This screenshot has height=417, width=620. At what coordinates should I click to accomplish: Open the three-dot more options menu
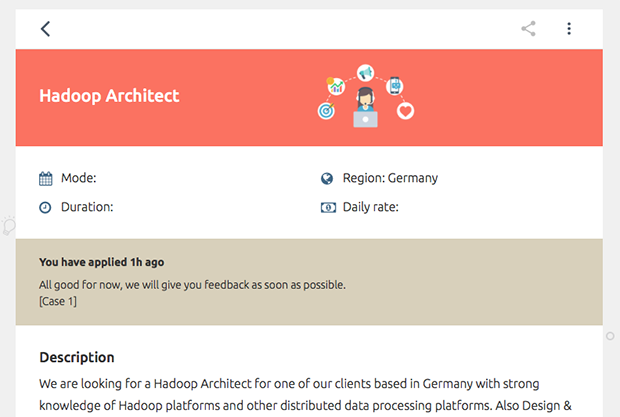(569, 29)
